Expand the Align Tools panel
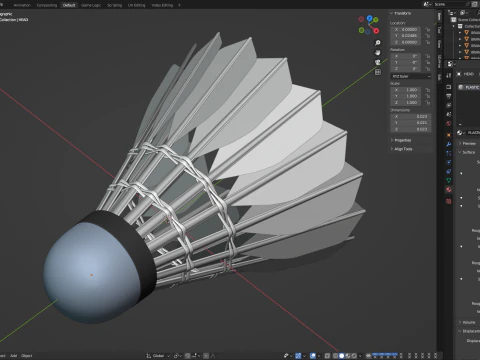Viewport: 480px width, 360px height. (x=402, y=149)
